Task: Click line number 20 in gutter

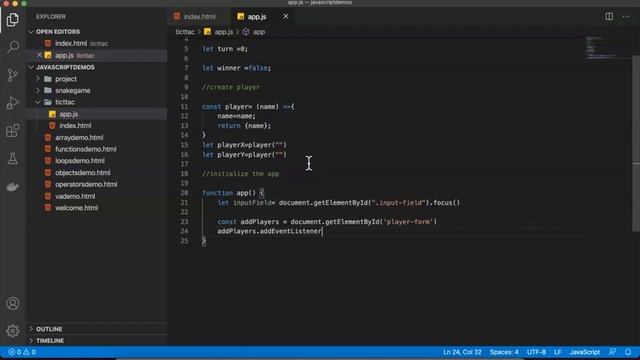Action: [184, 193]
